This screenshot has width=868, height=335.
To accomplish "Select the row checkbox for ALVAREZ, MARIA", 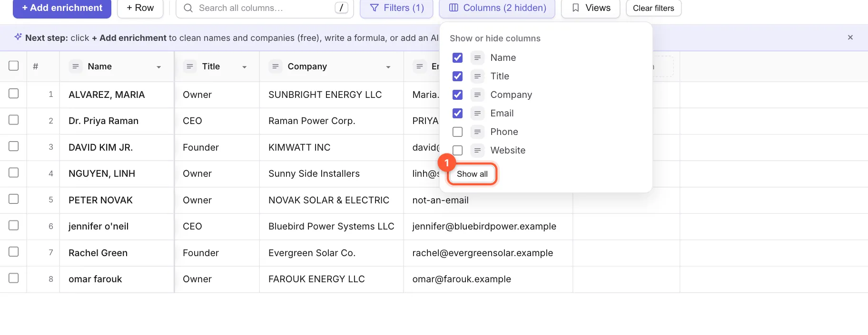I will pos(14,94).
